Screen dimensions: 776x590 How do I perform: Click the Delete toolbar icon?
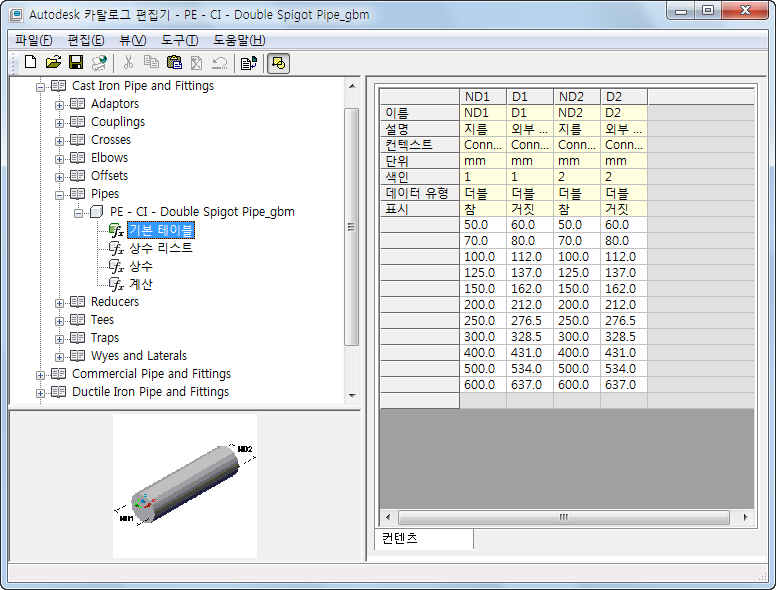196,62
